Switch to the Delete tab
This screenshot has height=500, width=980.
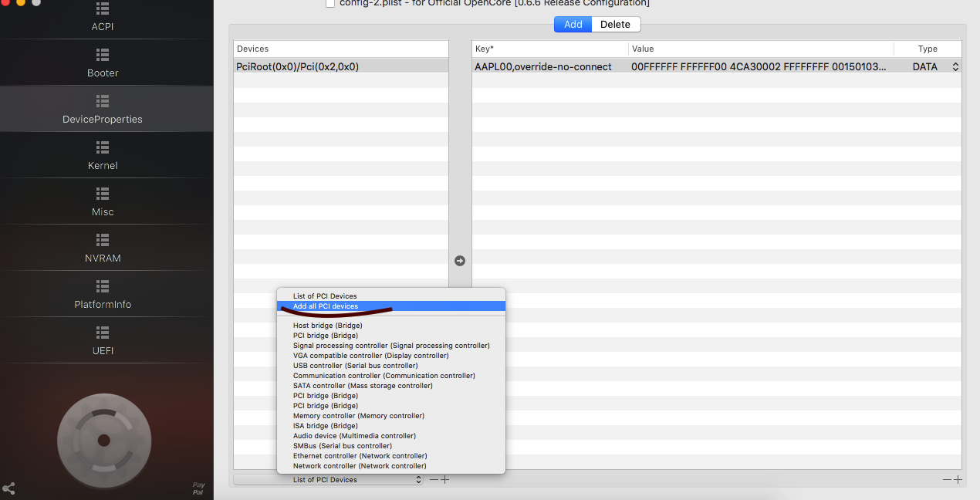(615, 24)
